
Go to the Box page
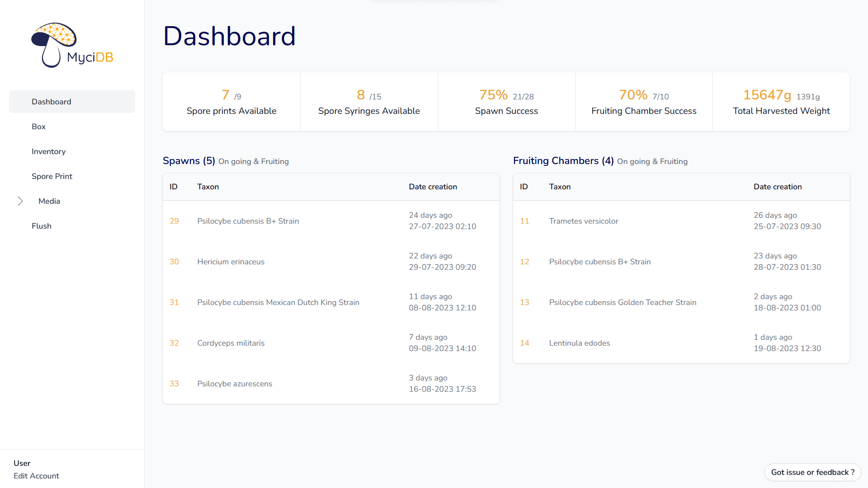(x=38, y=127)
